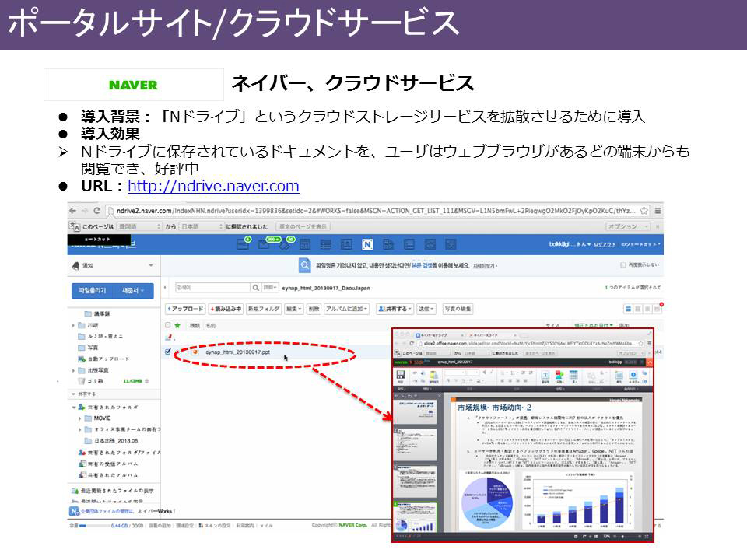Open the blue new document dropdown
The height and width of the screenshot is (560, 747).
(x=133, y=290)
